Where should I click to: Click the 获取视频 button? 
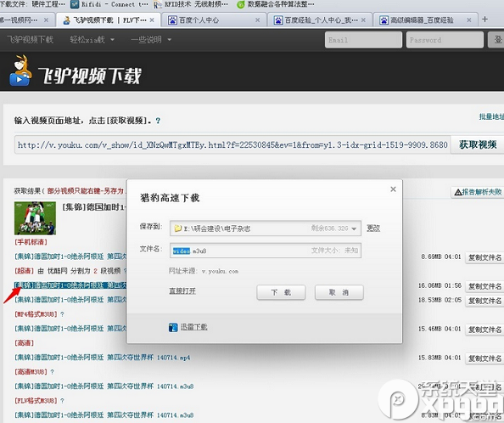click(478, 144)
